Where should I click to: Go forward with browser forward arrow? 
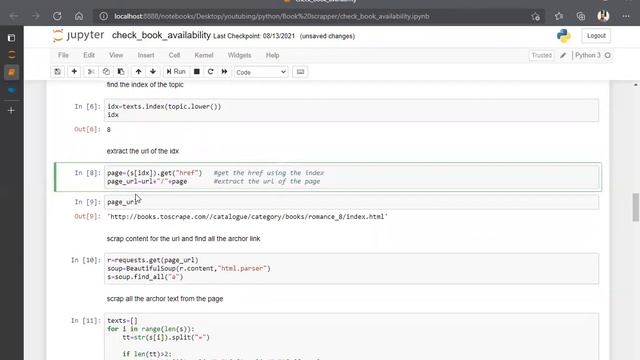coord(36,16)
